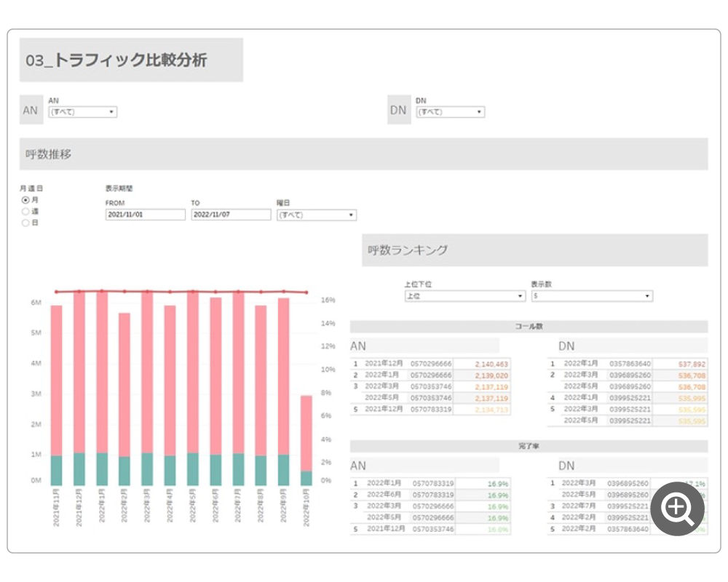The width and height of the screenshot is (728, 582).
Task: Select the 週 radio button
Action: tap(25, 211)
